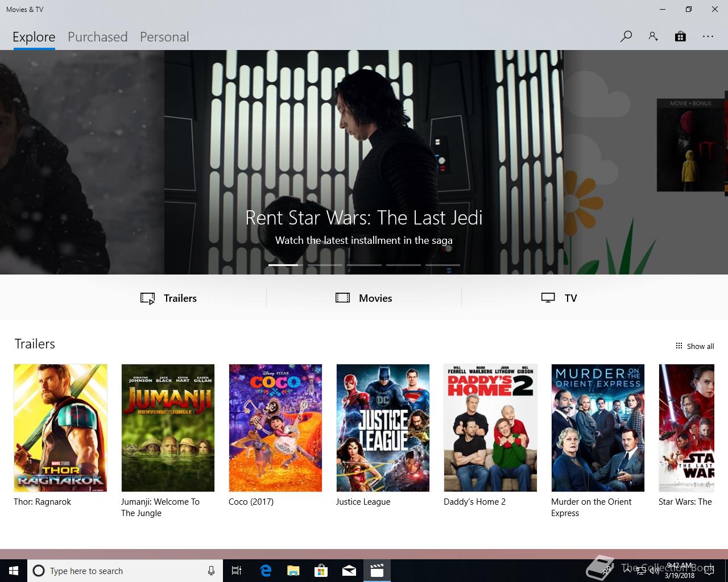This screenshot has height=582, width=728.
Task: Click the 'Justice League' title text
Action: pyautogui.click(x=363, y=502)
